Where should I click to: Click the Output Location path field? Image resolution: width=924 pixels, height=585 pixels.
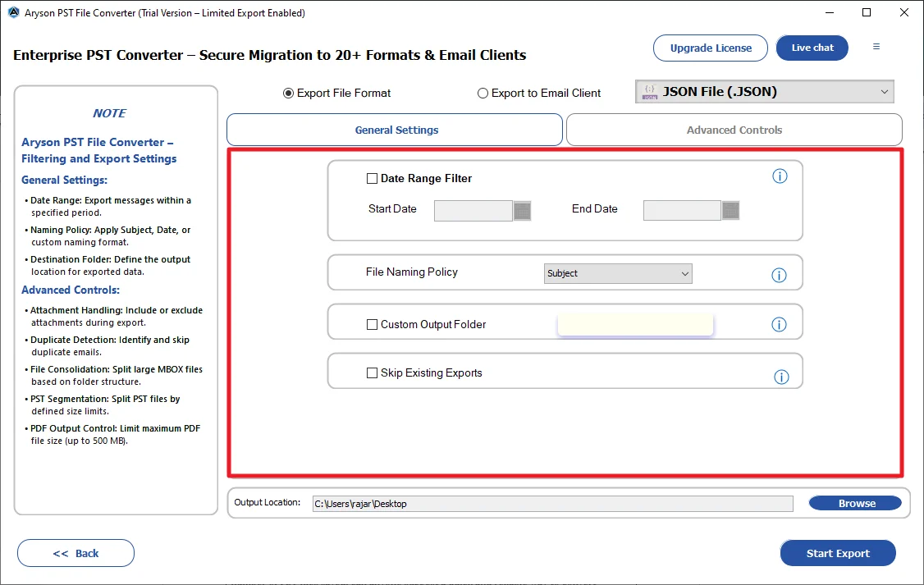click(552, 504)
